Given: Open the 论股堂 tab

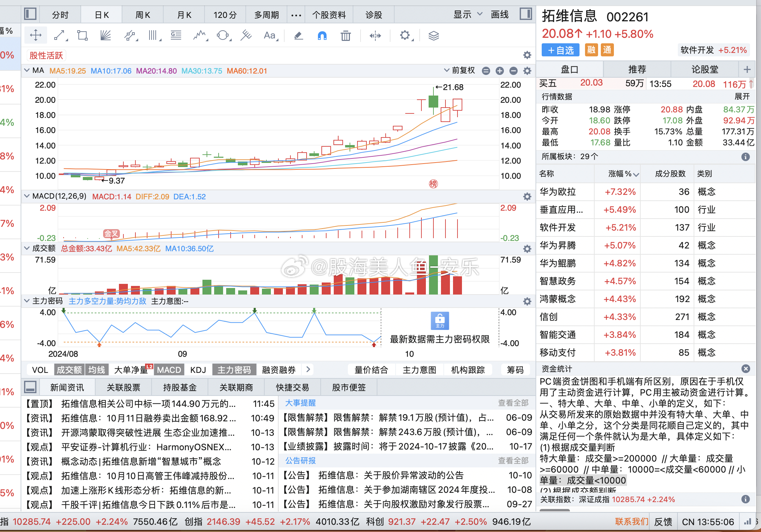Looking at the screenshot, I should pos(705,69).
